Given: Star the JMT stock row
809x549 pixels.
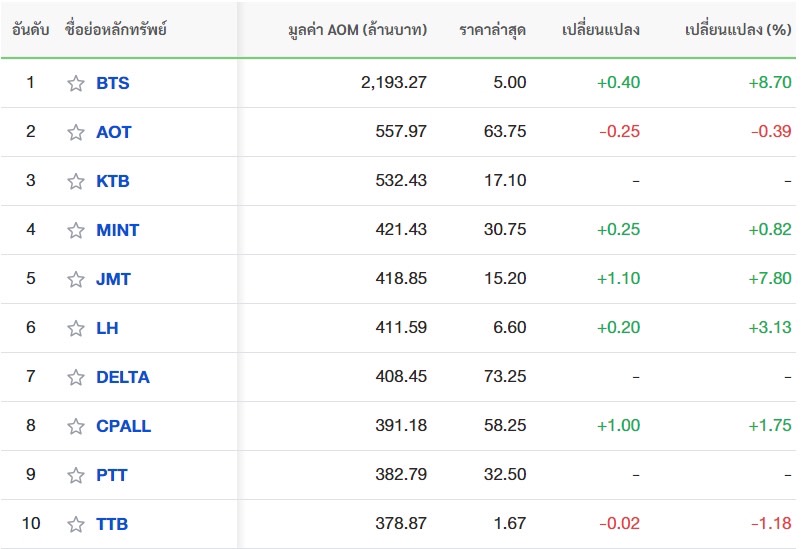Looking at the screenshot, I should pos(76,279).
